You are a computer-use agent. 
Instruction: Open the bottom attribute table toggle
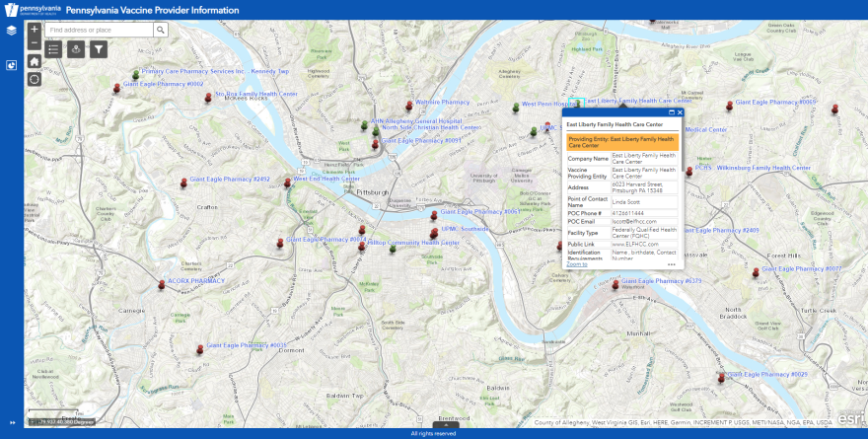(x=446, y=425)
